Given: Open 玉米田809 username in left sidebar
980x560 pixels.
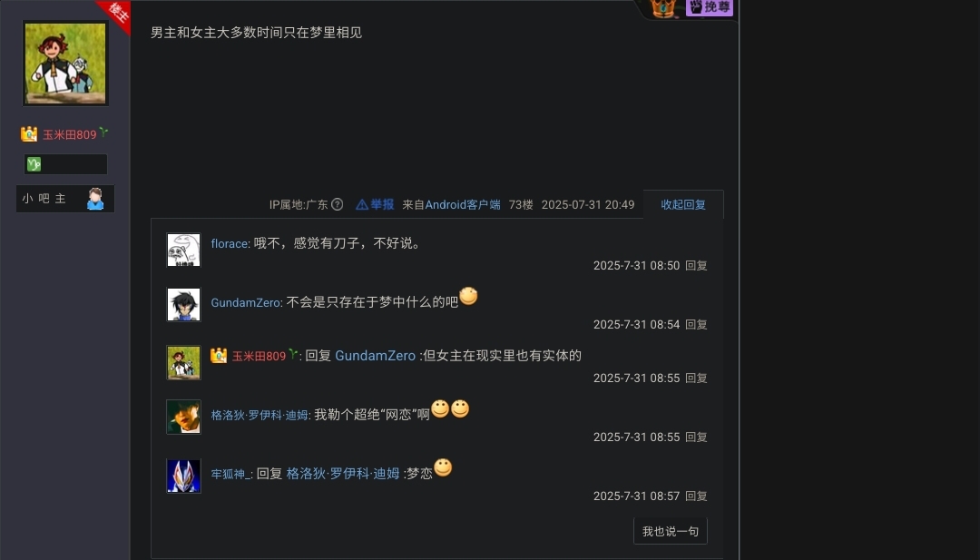Looking at the screenshot, I should [69, 134].
